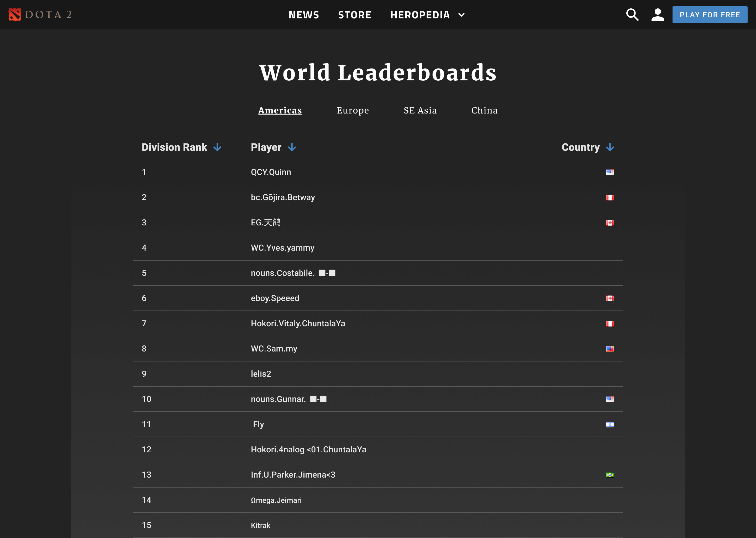The height and width of the screenshot is (538, 756).
Task: Select player Ωmega.Jeimari
Action: [x=276, y=500]
